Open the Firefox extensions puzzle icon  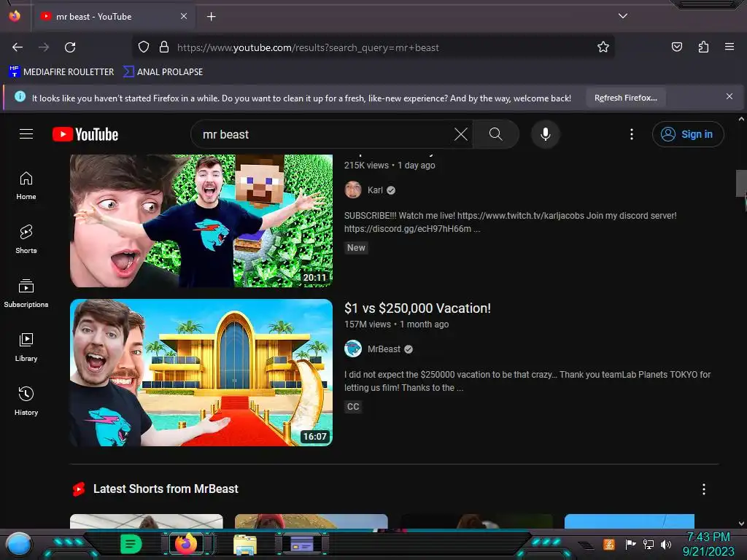coord(703,47)
